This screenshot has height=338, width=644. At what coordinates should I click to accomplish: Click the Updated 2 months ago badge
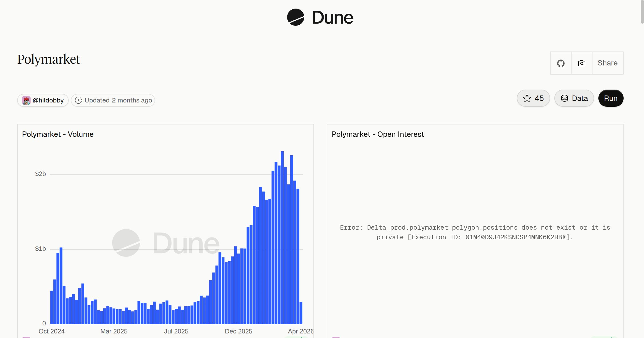click(113, 100)
